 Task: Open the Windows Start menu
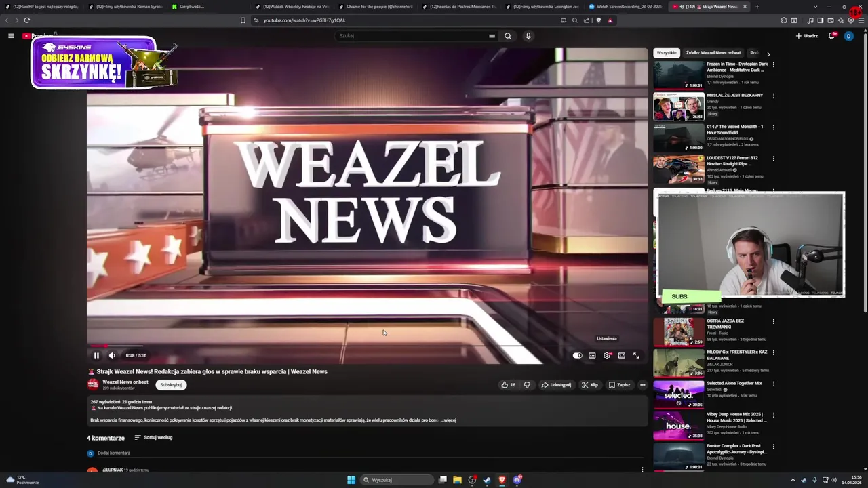(x=351, y=480)
